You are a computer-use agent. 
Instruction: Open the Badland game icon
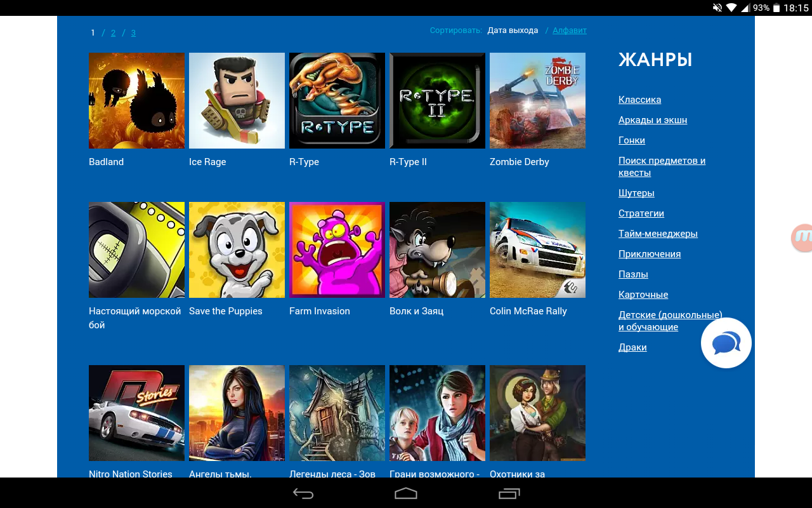pyautogui.click(x=136, y=100)
